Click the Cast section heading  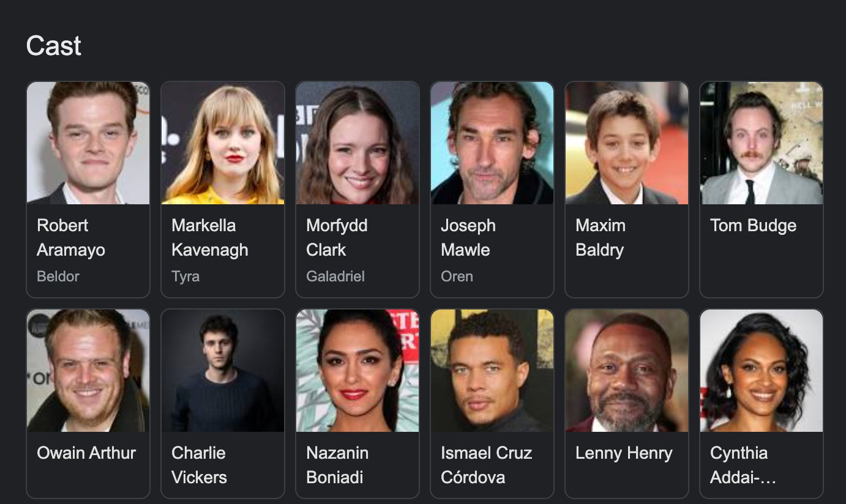54,46
